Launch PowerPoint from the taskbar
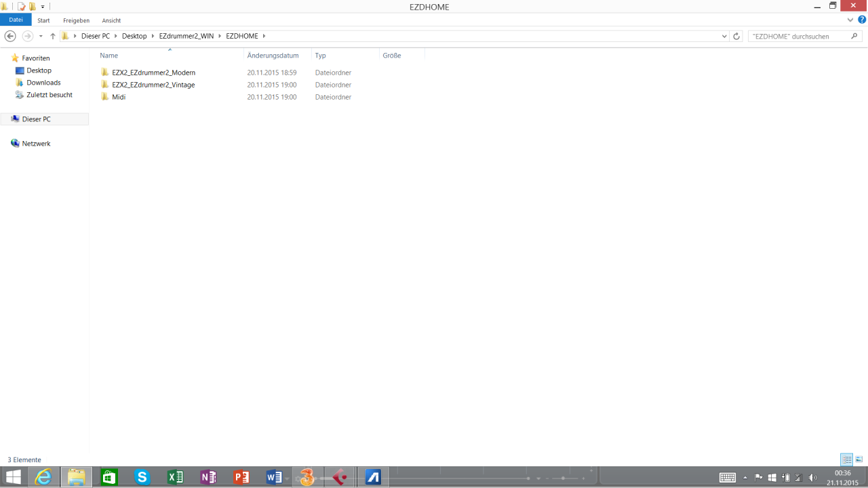 (x=241, y=477)
